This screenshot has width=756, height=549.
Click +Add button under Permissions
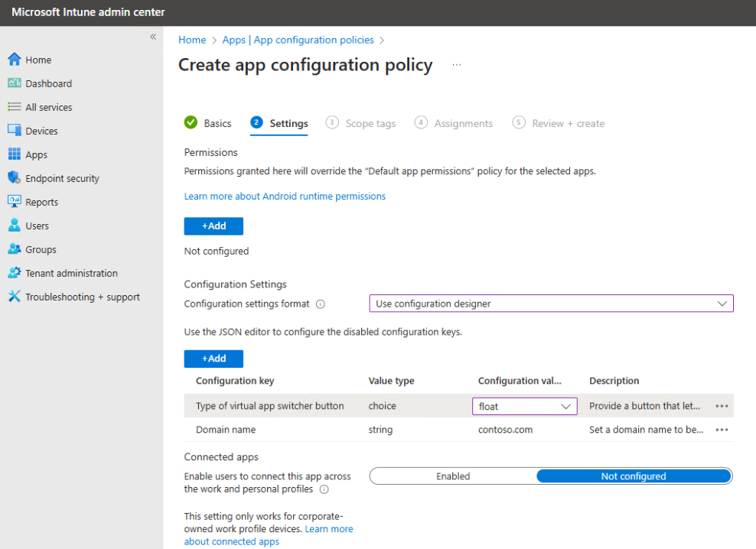click(213, 226)
